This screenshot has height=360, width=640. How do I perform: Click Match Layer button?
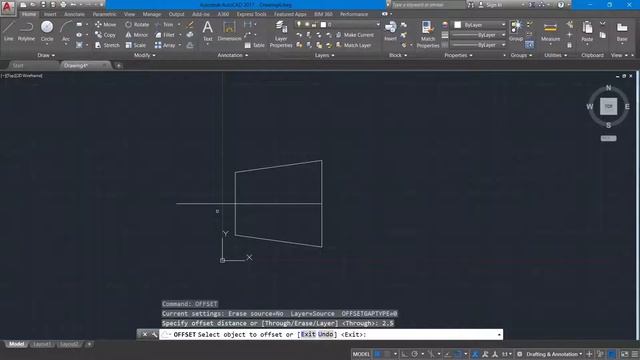[353, 45]
